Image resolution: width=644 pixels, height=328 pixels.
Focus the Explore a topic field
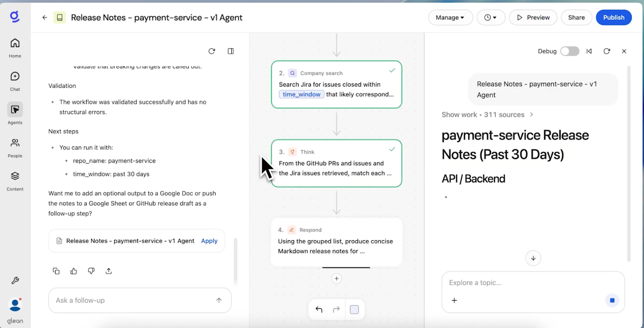(x=533, y=283)
